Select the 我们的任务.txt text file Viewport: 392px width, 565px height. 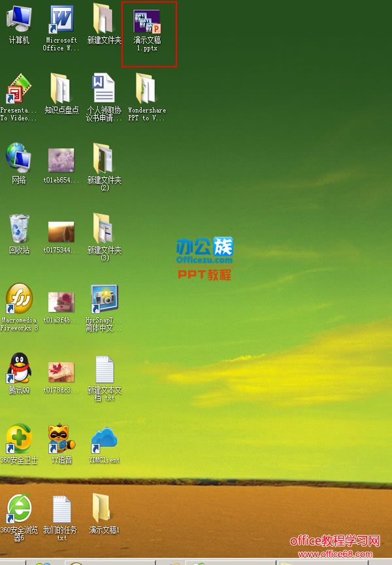[x=61, y=509]
